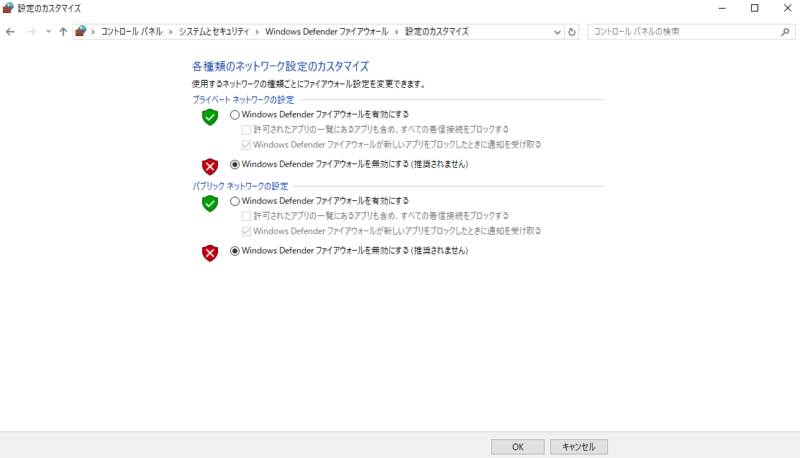
Task: Click the キャンセル button
Action: coord(579,447)
